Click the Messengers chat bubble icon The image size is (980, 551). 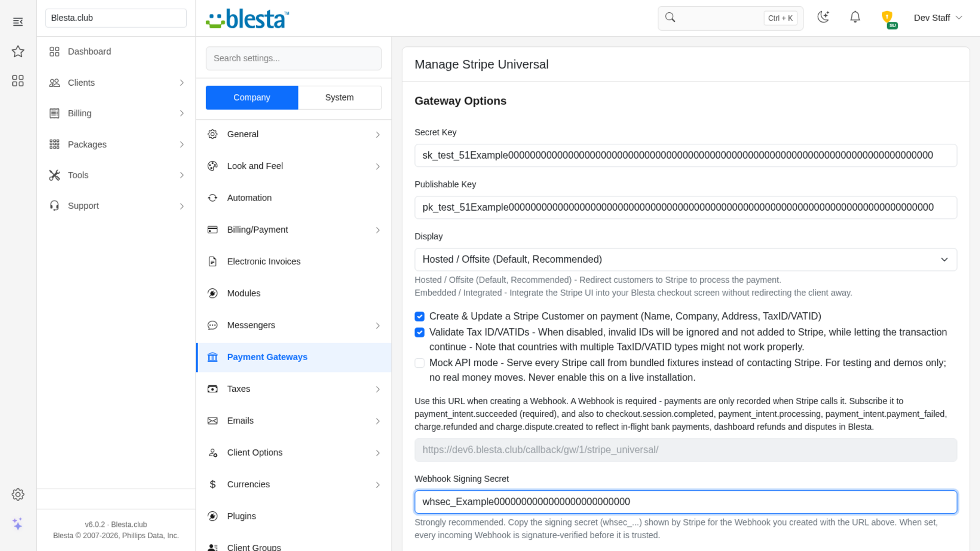pos(213,325)
